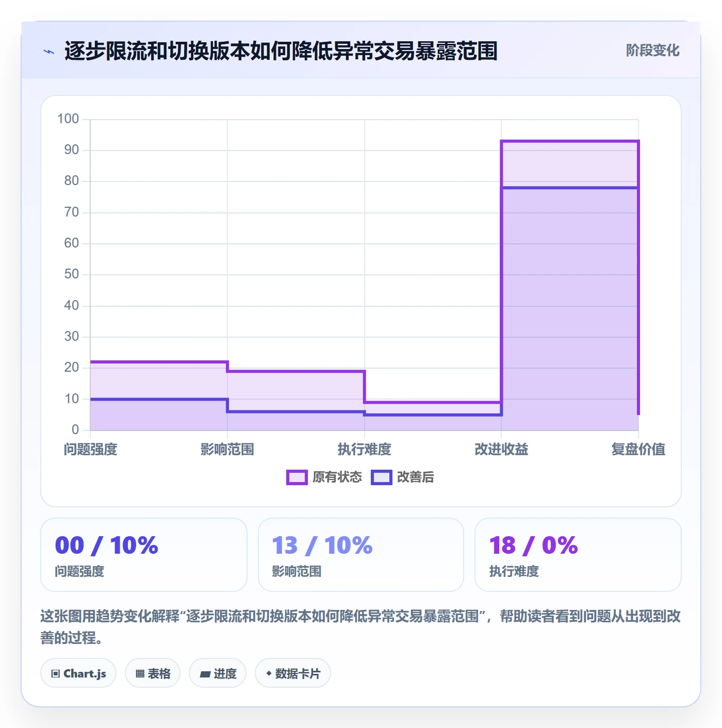Click the 90 y-axis tick label
Screen dimensions: 722x728
pos(72,150)
